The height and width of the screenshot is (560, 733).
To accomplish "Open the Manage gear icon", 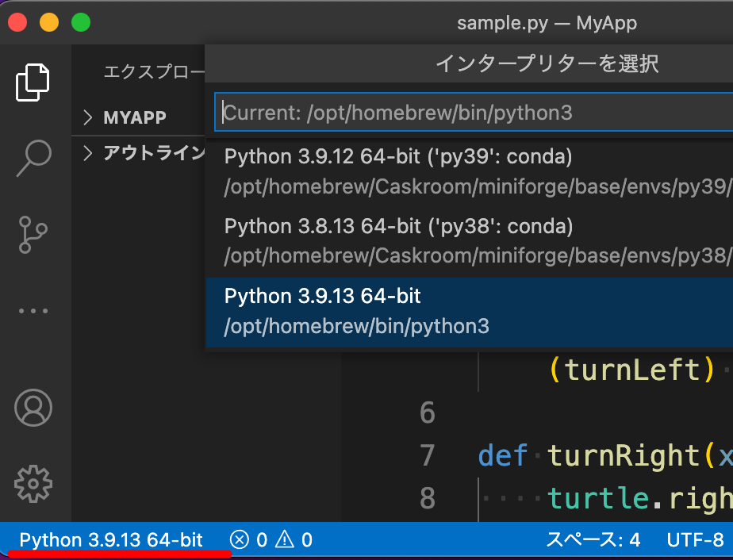I will (33, 483).
